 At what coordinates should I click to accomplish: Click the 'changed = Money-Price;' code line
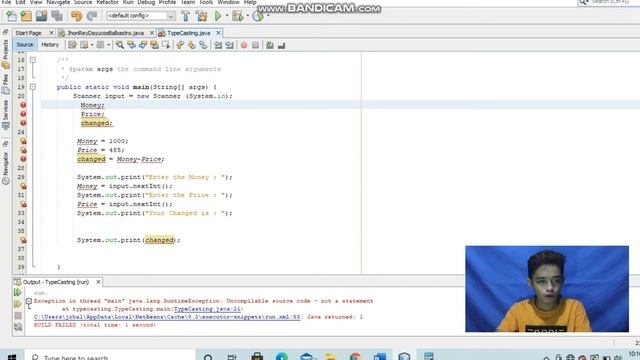[120, 159]
